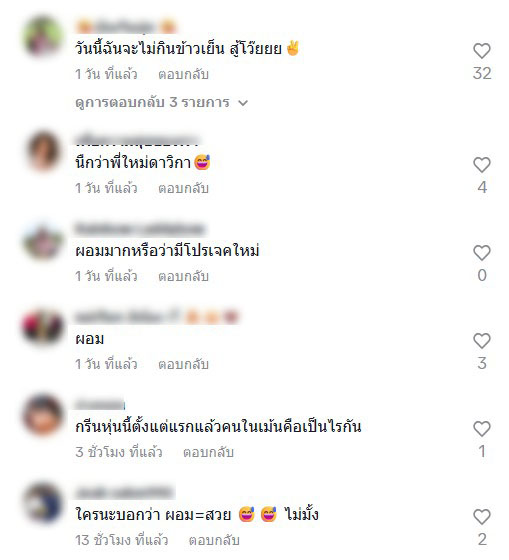The image size is (509, 560).
Task: Open avatar next to single ผอม comment
Action: tap(43, 326)
